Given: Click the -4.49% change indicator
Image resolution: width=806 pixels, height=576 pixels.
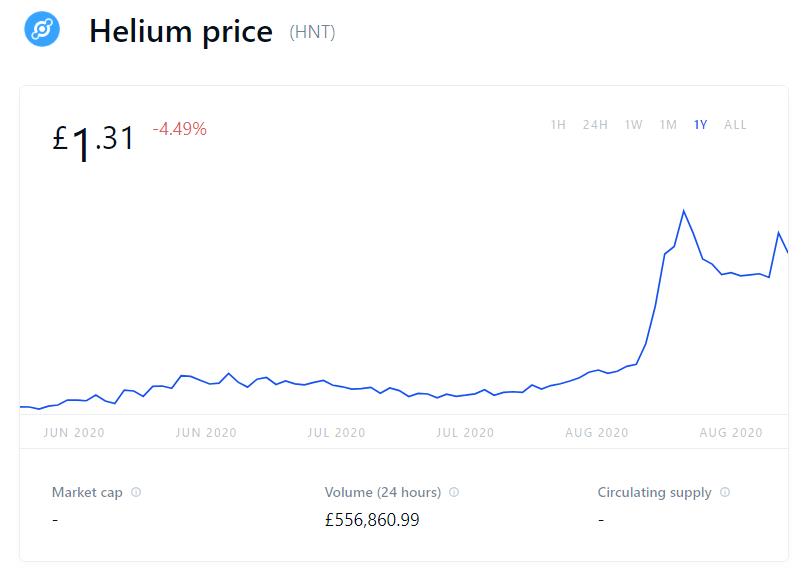Looking at the screenshot, I should tap(180, 128).
